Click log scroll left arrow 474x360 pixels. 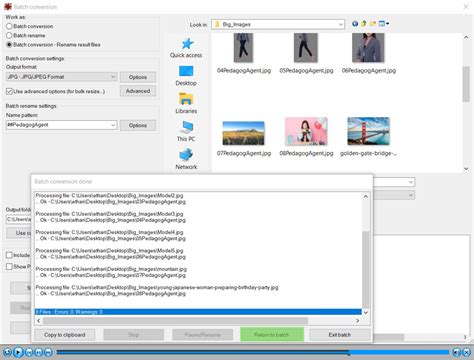click(x=39, y=321)
